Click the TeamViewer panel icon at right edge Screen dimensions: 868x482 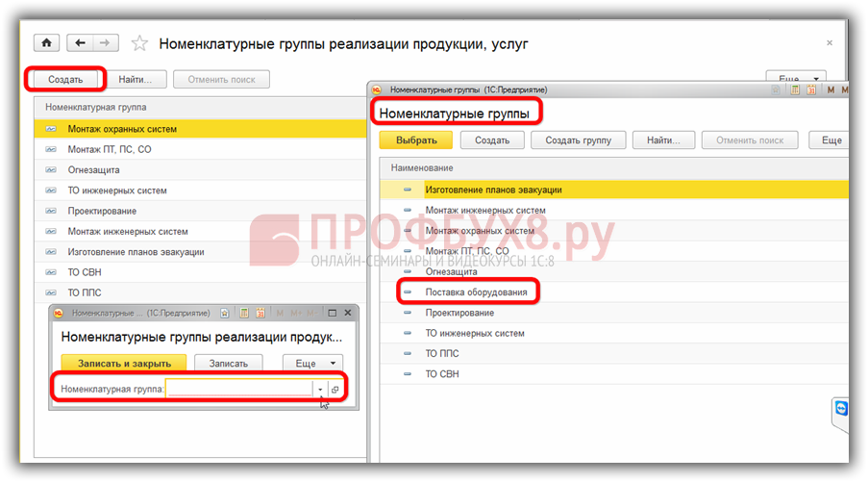click(842, 409)
